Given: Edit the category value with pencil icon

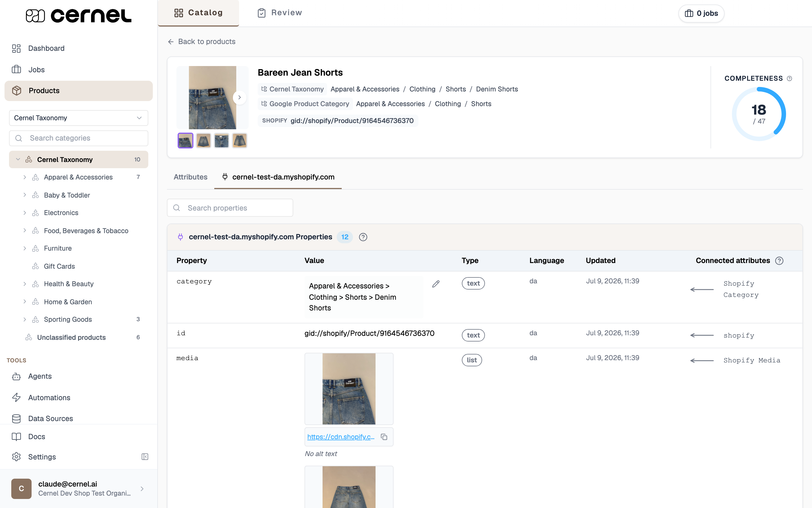Looking at the screenshot, I should (x=436, y=284).
